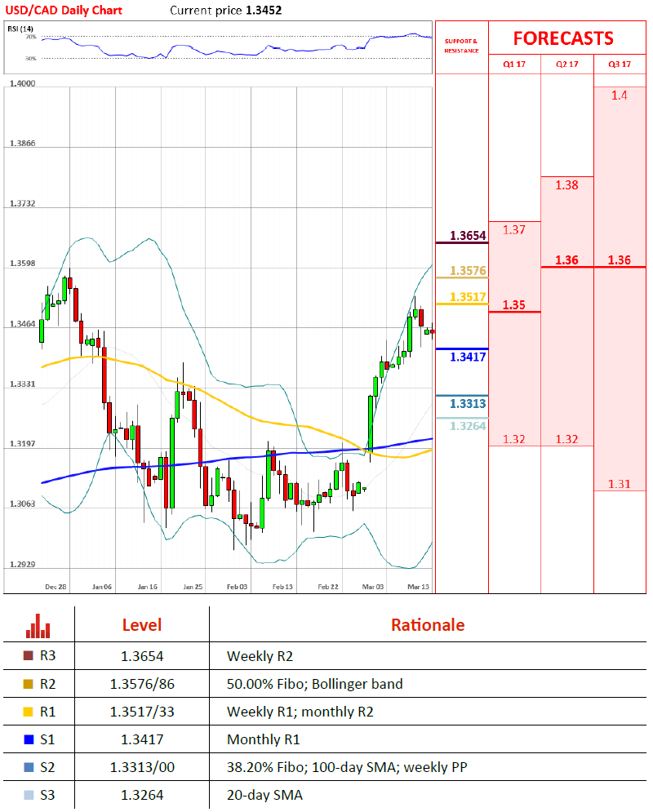
Task: Click the S3 light blue color swatch
Action: point(29,795)
